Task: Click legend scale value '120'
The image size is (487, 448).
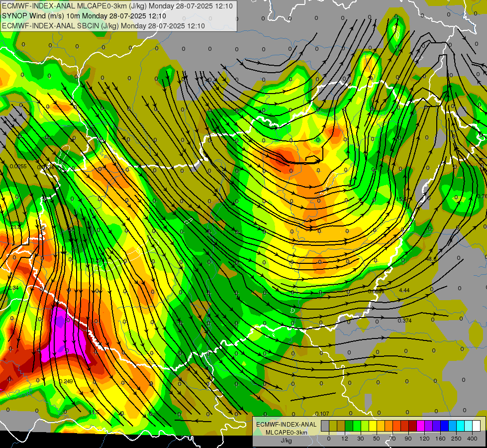Action: point(424,439)
